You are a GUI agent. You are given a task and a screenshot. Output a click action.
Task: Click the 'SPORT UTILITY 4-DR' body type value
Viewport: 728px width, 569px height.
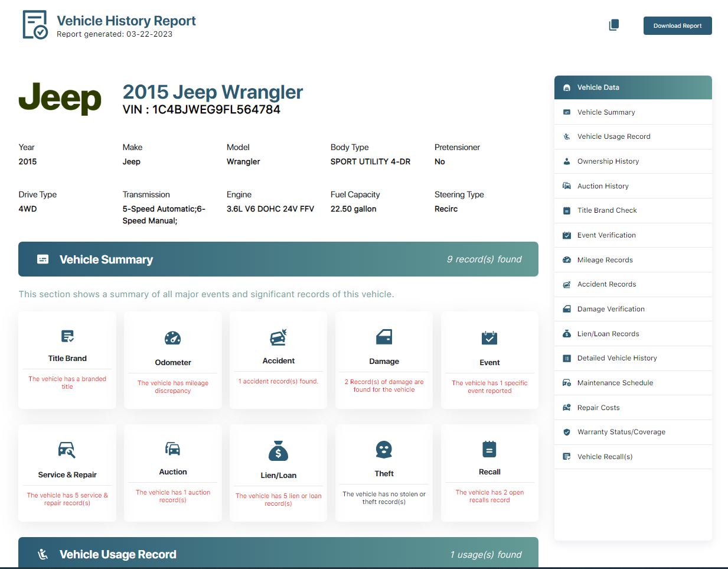click(370, 161)
